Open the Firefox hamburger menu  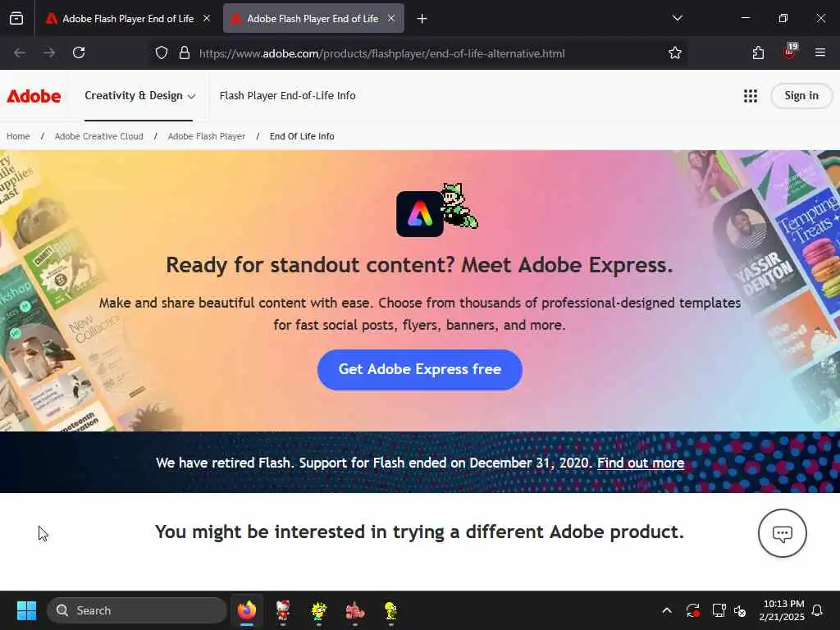click(x=819, y=52)
